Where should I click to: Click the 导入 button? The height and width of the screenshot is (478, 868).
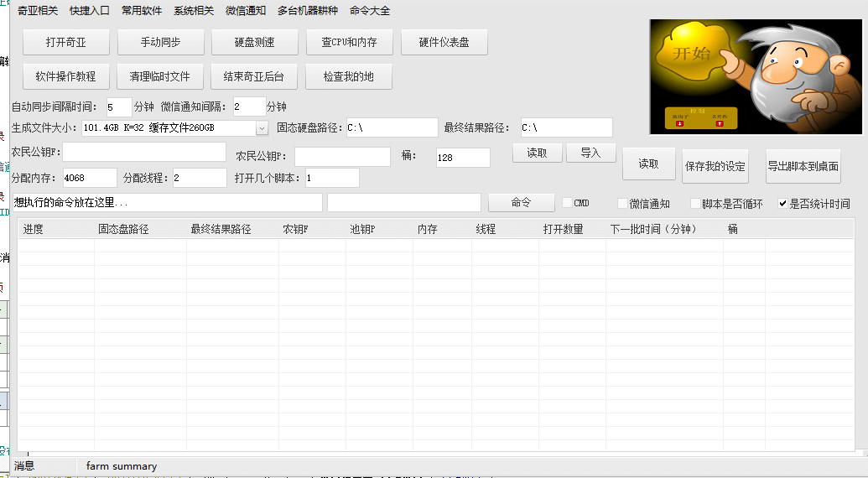click(x=590, y=153)
